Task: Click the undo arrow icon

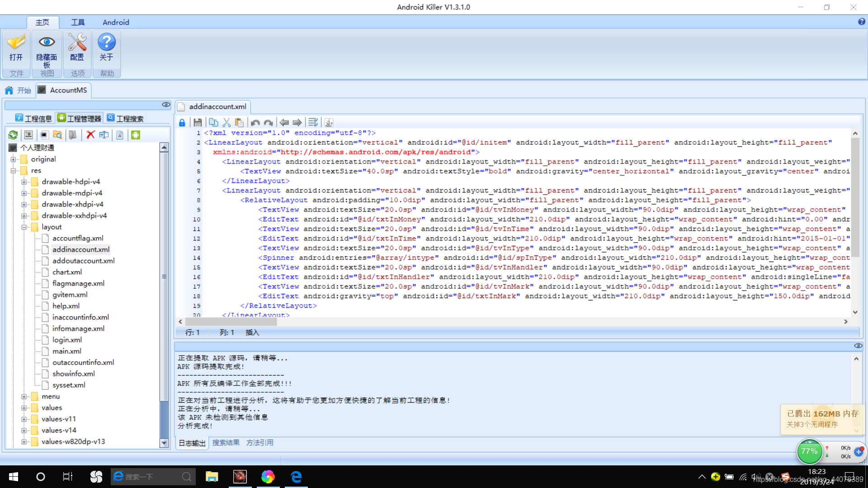Action: 255,122
